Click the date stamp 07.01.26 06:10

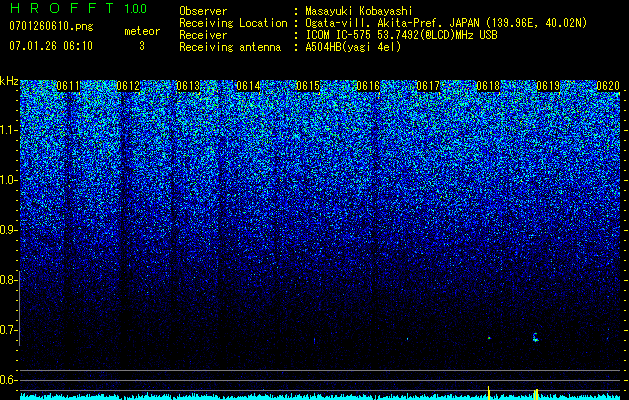point(51,46)
